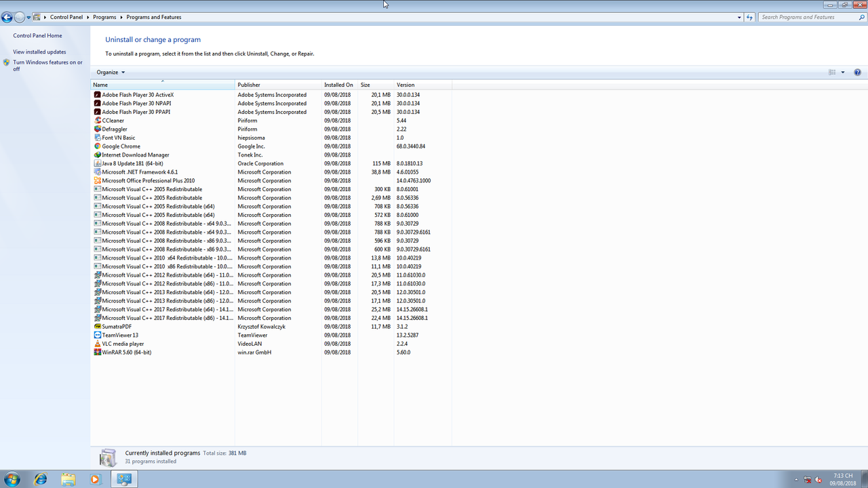Click the network status tray icon
Viewport: 868px width, 488px height.
point(806,479)
